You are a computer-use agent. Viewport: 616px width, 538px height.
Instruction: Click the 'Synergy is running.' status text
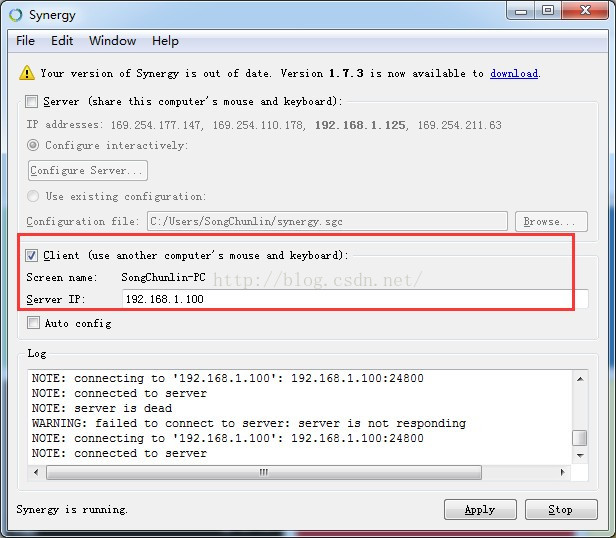(72, 509)
